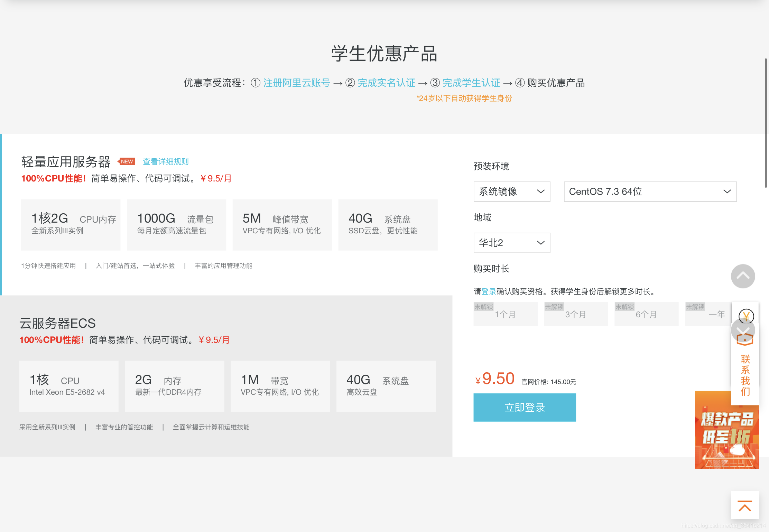
Task: Click the 丰富专业的管控功能 feature text
Action: click(x=124, y=427)
